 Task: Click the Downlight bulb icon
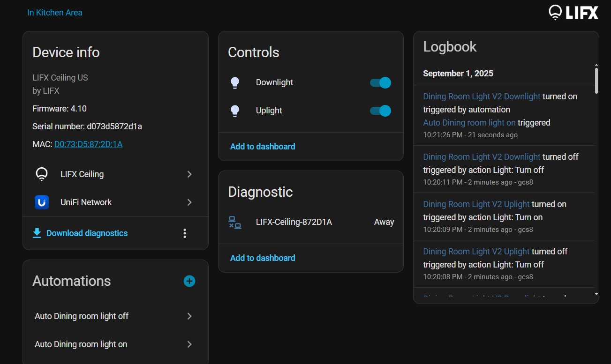(235, 83)
